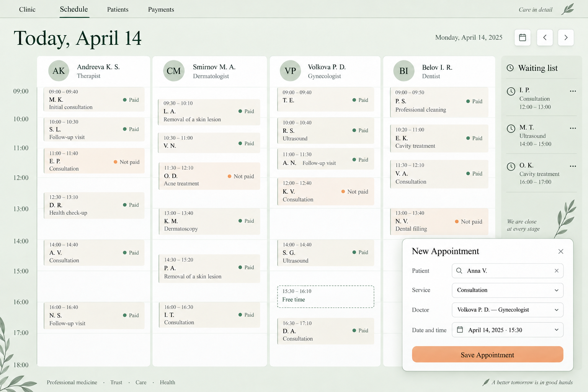
Task: Click the VP avatar for Volkova P. D.
Action: (290, 71)
